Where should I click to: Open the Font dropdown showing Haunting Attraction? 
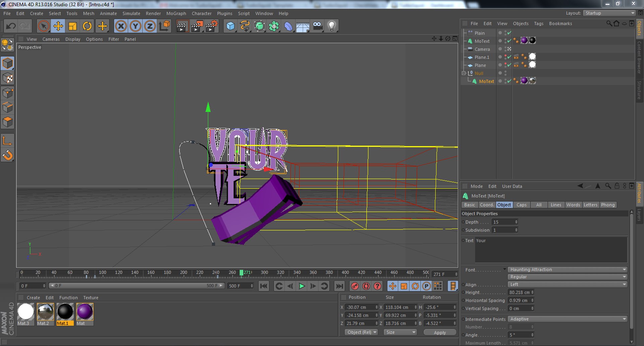pyautogui.click(x=568, y=270)
